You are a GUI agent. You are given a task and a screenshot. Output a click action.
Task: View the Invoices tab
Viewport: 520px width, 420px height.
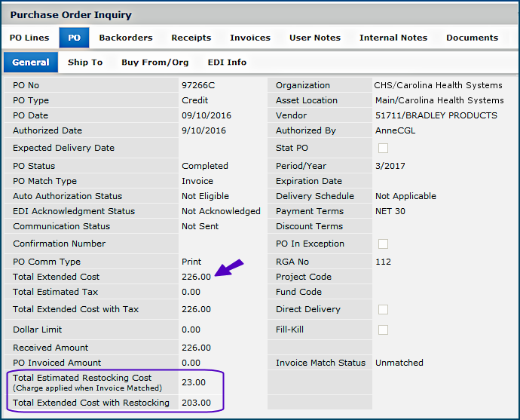tap(249, 38)
